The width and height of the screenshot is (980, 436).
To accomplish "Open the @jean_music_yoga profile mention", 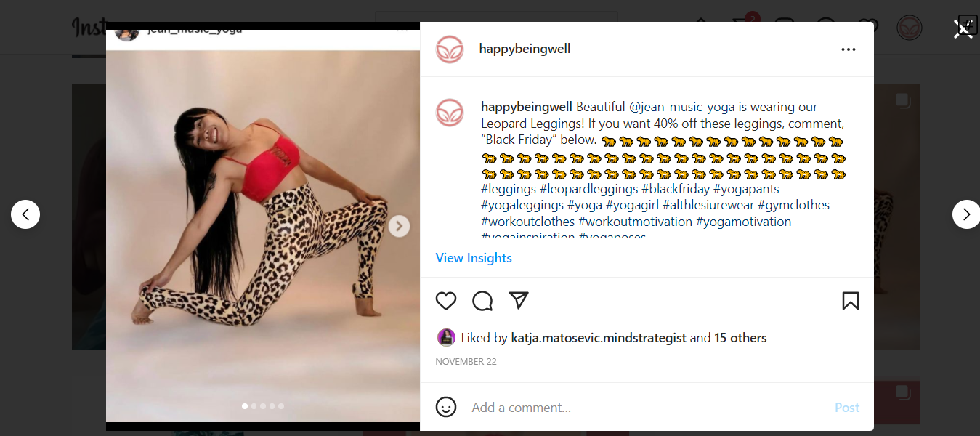I will [682, 107].
